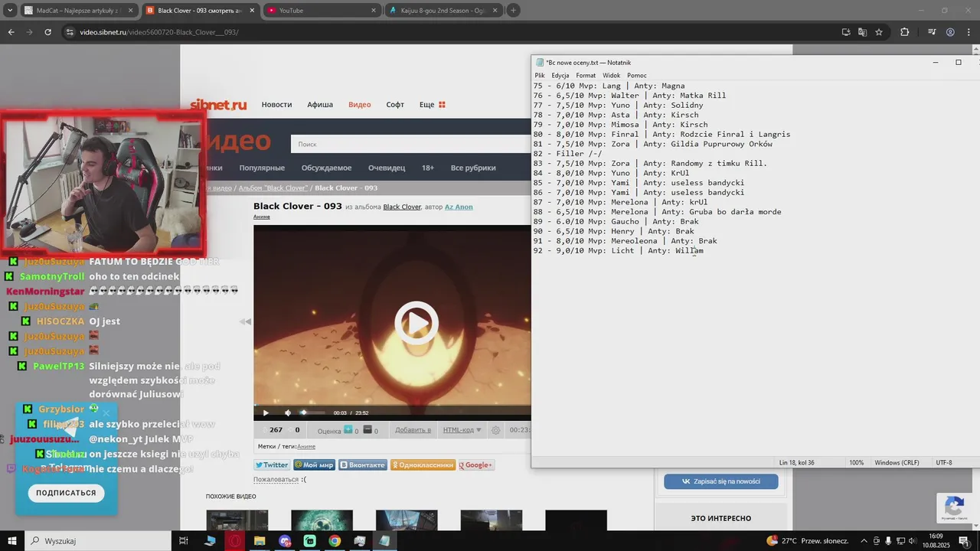Close the YouTube browser tab
This screenshot has width=980, height=551.
[x=374, y=10]
